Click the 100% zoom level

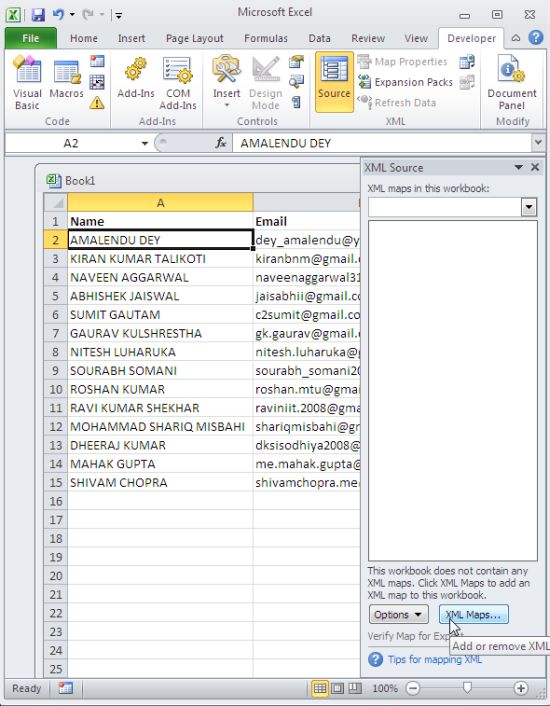385,688
